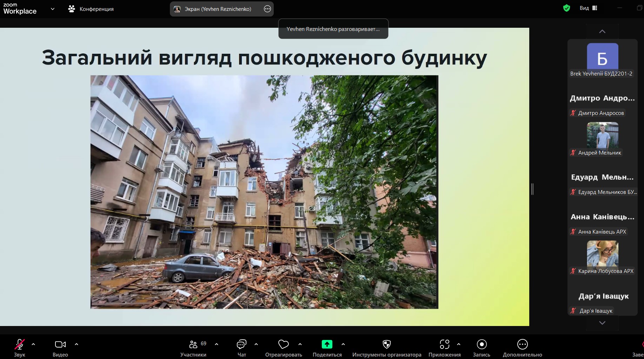The image size is (644, 359).
Task: Select Brek Yevhenii БУД2201-2 participant tile
Action: [x=602, y=60]
